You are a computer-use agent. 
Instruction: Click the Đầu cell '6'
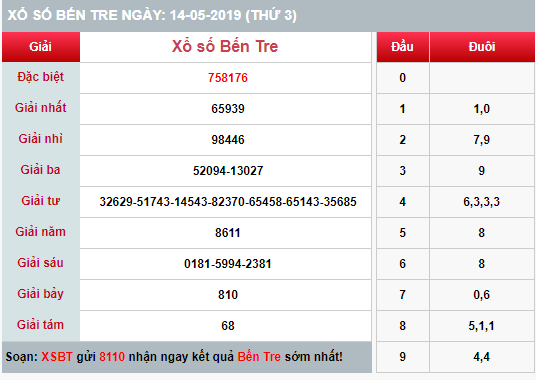click(x=403, y=264)
